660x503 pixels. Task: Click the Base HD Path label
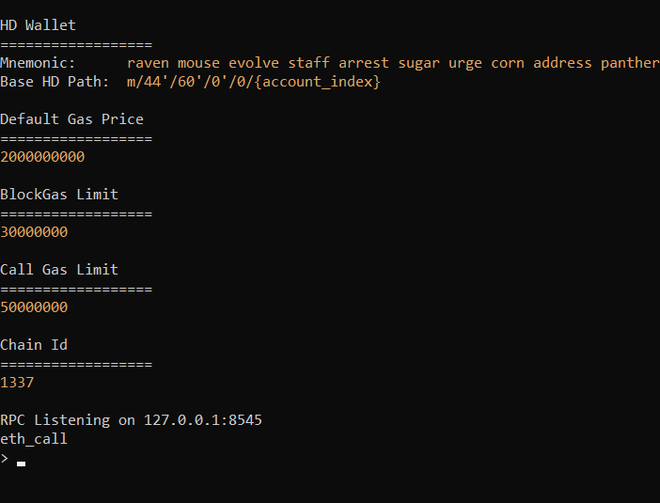(55, 82)
